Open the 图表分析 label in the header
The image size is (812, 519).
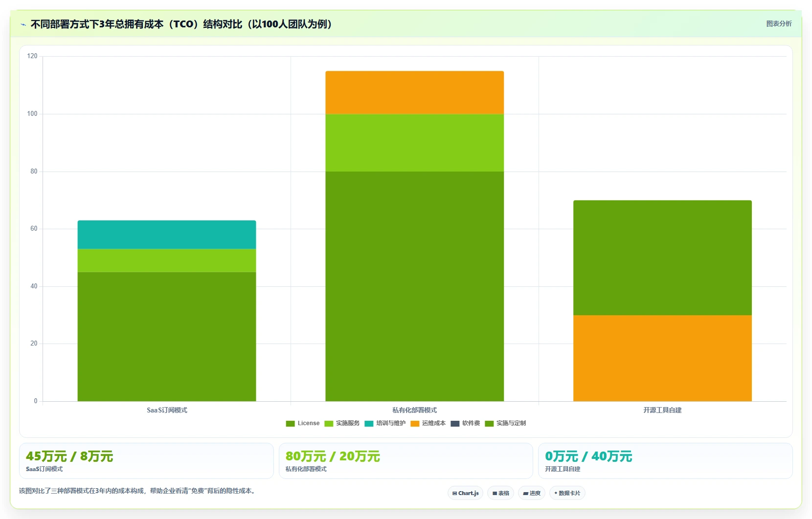pos(779,23)
